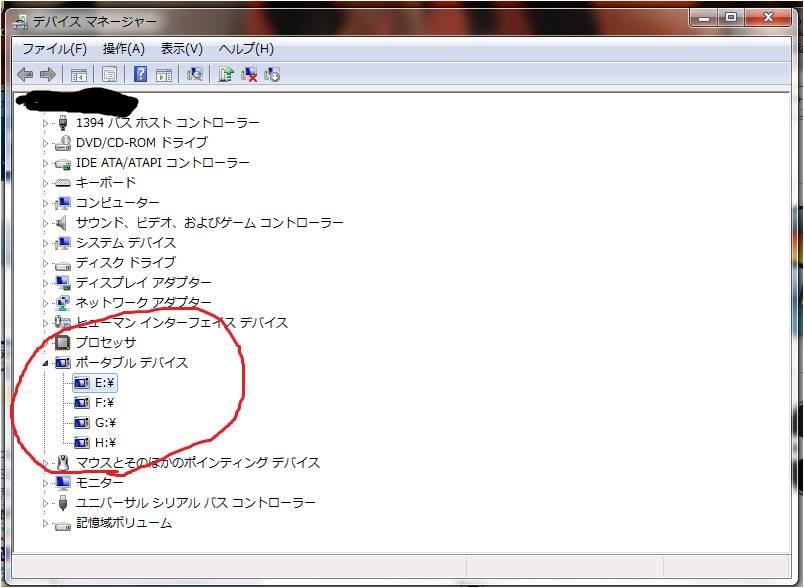Select the USB controller plug icon
Screen dimensions: 804x588
[63, 503]
